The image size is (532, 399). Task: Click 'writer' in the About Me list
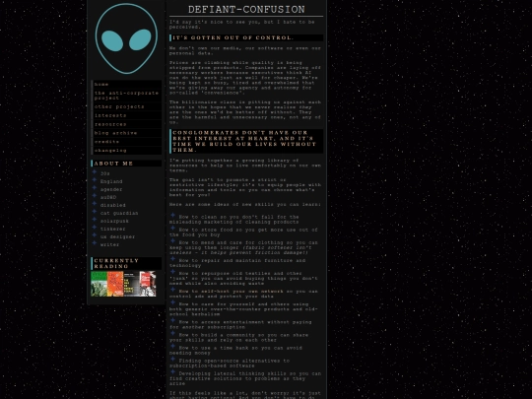coord(109,244)
